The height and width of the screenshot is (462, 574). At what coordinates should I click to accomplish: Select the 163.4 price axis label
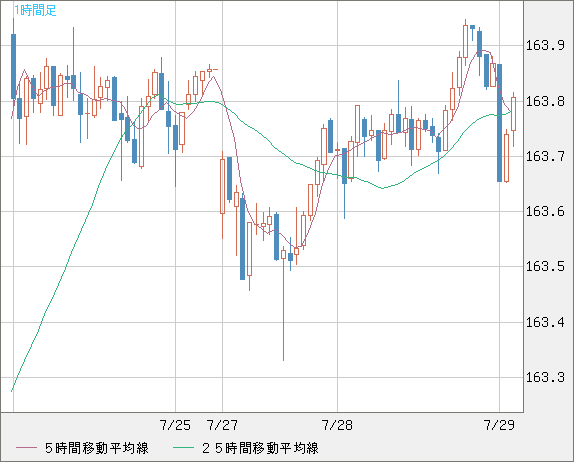pos(545,323)
